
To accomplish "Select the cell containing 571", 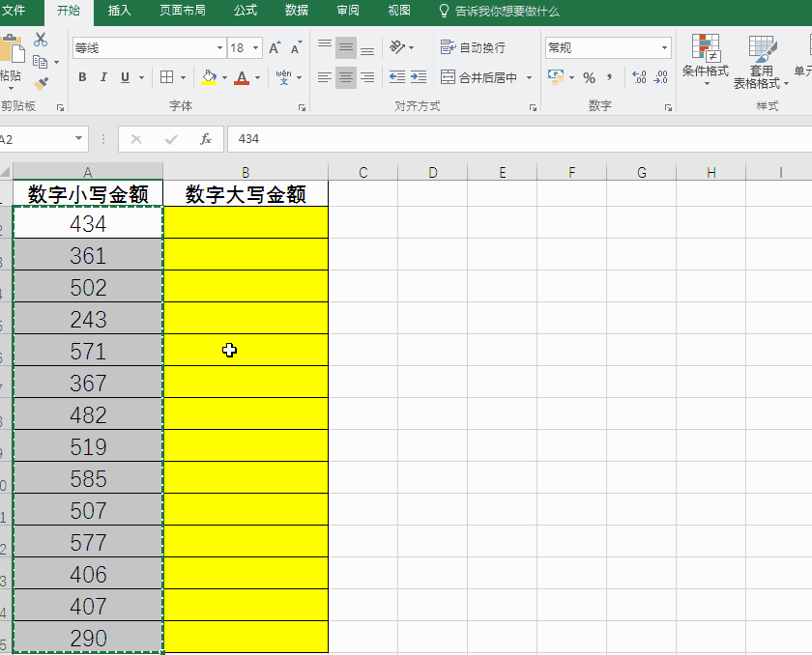I will 88,351.
